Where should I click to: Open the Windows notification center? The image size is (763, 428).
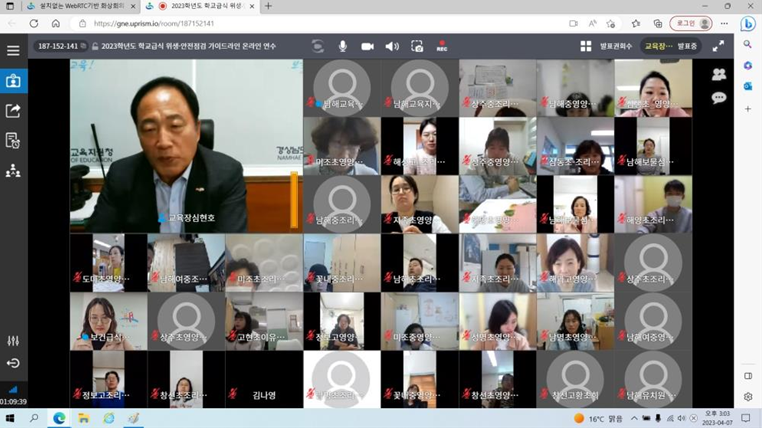(746, 418)
